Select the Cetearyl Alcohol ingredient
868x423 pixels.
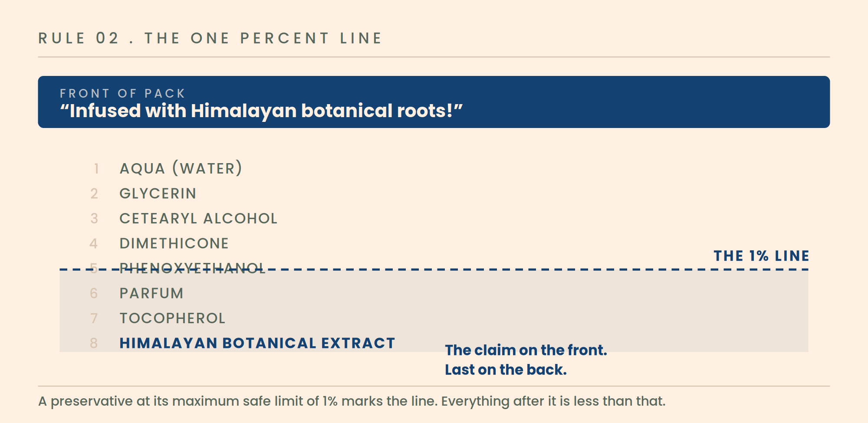point(198,218)
